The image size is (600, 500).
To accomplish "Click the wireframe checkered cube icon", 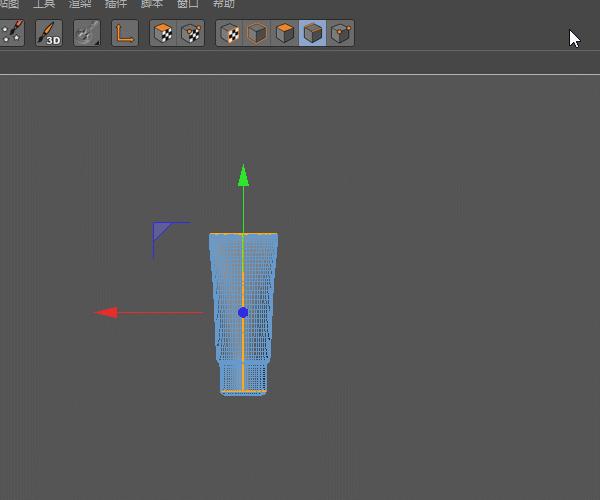I will coord(191,33).
